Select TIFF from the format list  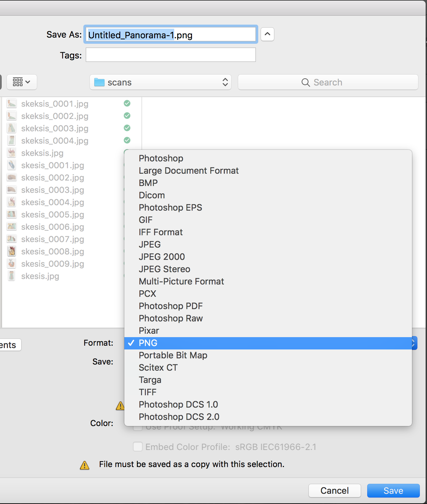point(148,392)
